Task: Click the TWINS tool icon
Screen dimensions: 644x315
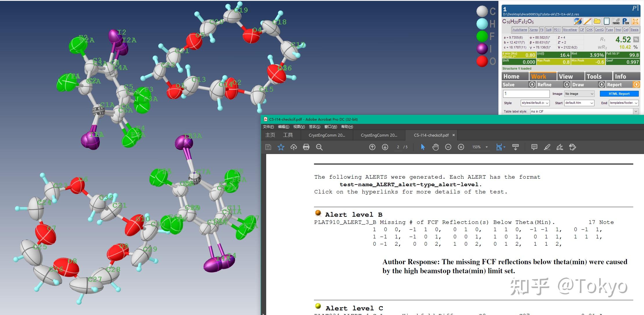Action: point(616,21)
